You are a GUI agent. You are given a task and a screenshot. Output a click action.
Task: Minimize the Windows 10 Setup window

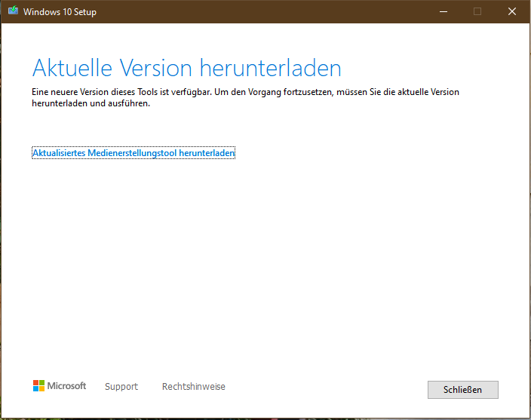point(444,11)
